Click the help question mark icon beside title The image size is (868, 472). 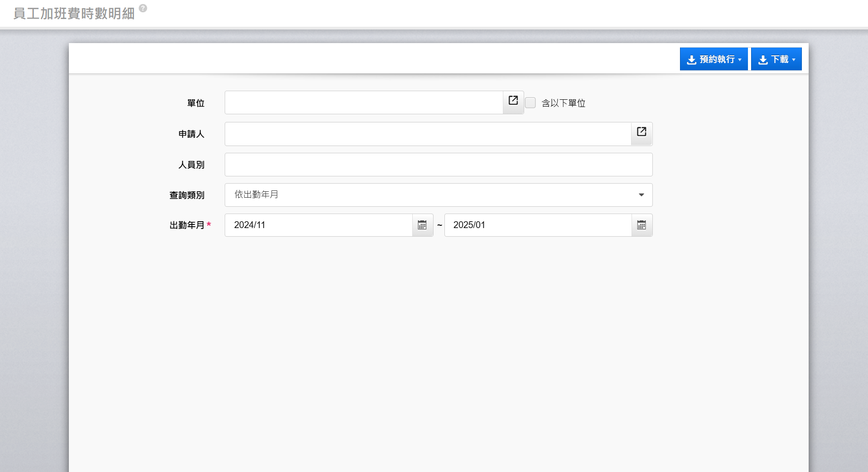coord(143,8)
